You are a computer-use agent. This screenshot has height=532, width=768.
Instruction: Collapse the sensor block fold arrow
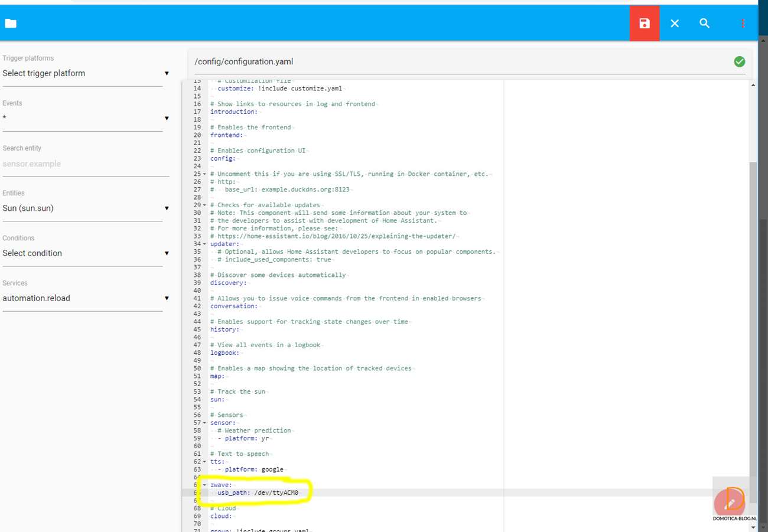(204, 423)
